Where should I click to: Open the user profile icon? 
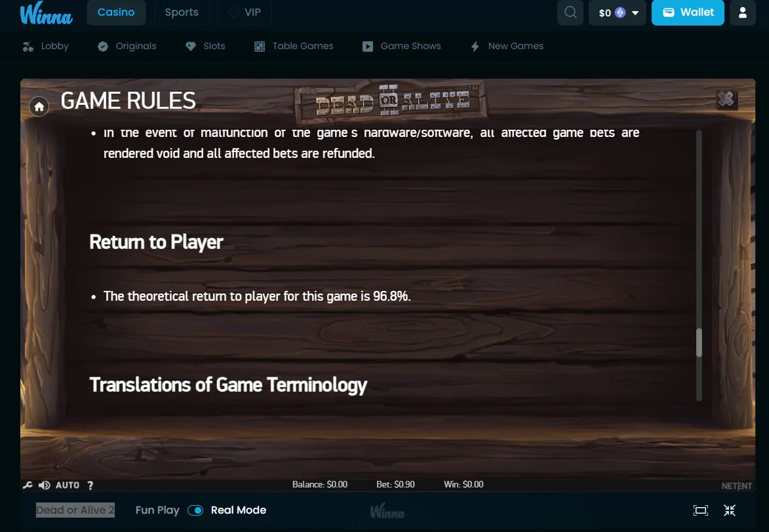pyautogui.click(x=743, y=12)
